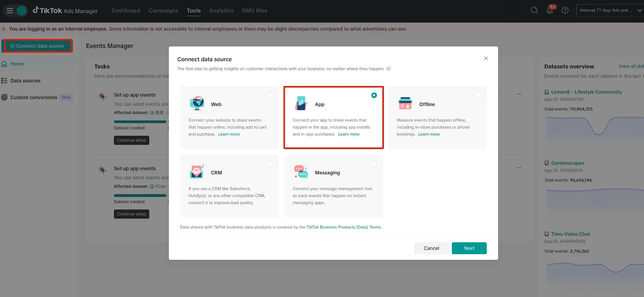The image size is (644, 297).
Task: Select the Offline radio button
Action: coord(478,95)
